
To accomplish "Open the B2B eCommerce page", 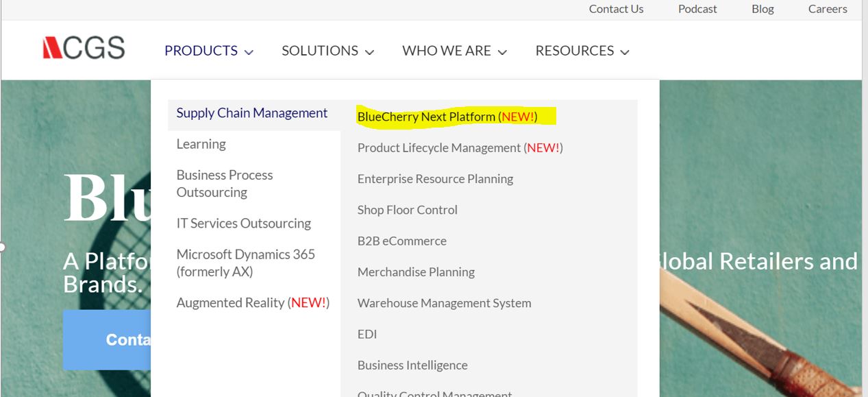I will pos(401,241).
